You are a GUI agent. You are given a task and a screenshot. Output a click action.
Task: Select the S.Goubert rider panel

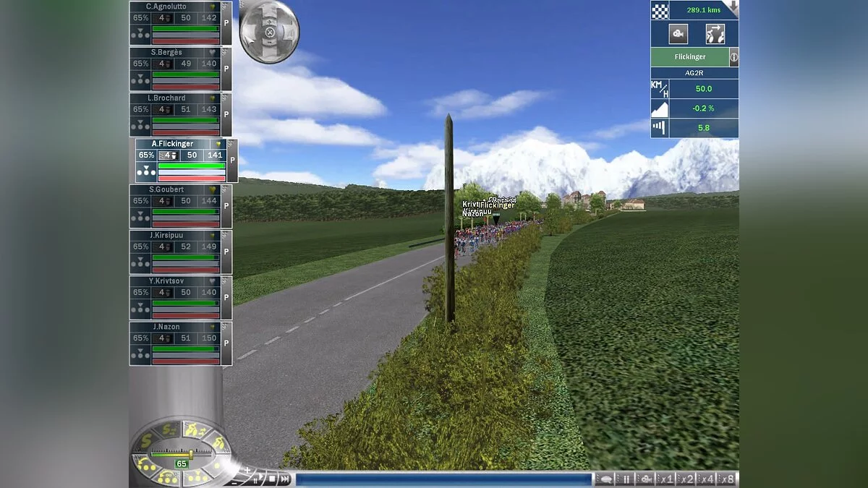176,205
